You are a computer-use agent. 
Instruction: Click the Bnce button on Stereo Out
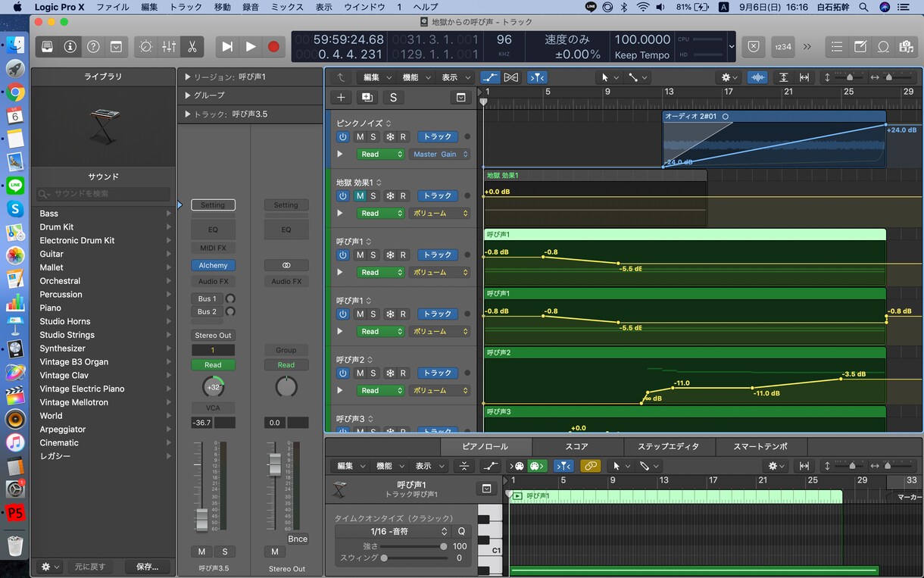pos(298,539)
